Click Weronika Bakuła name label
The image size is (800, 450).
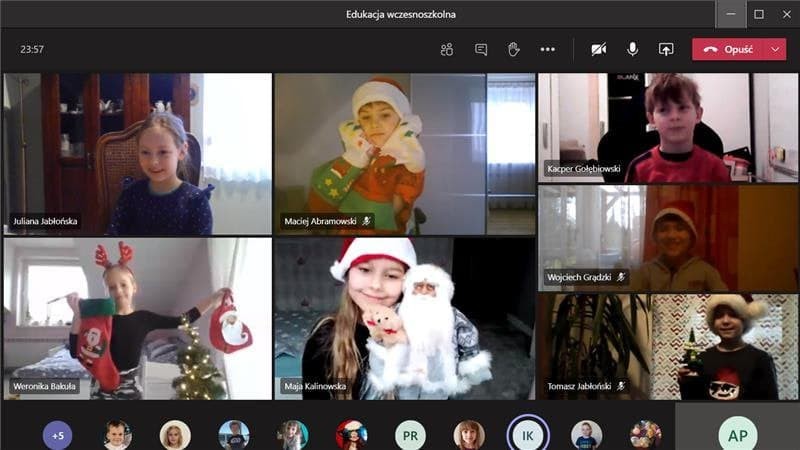(x=44, y=386)
